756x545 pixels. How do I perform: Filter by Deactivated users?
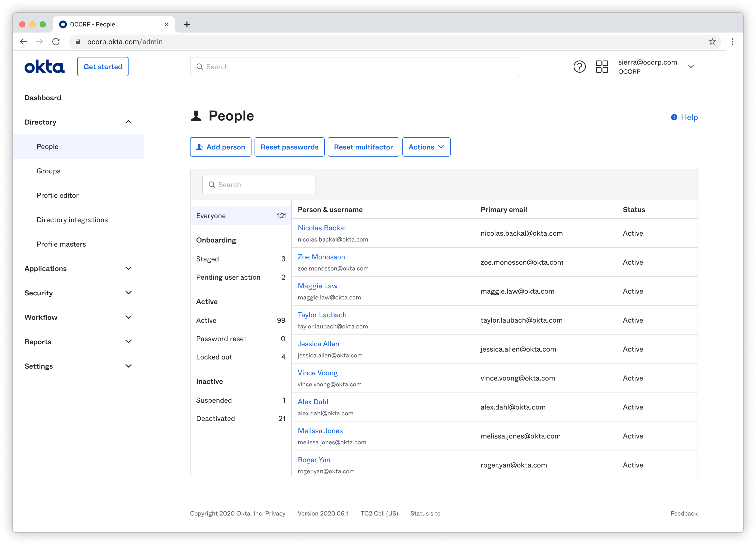coord(215,419)
